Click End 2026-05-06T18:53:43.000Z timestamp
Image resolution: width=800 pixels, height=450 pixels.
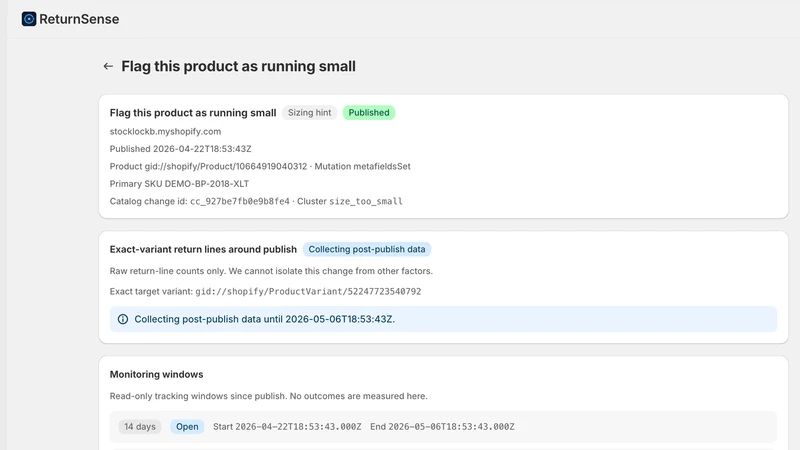(x=442, y=427)
